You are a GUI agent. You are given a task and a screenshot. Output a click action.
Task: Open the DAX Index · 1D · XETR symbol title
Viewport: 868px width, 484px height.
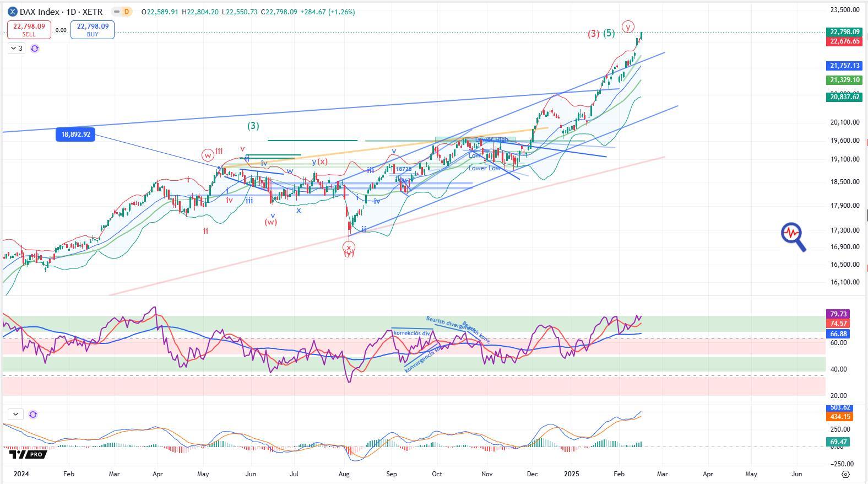61,12
